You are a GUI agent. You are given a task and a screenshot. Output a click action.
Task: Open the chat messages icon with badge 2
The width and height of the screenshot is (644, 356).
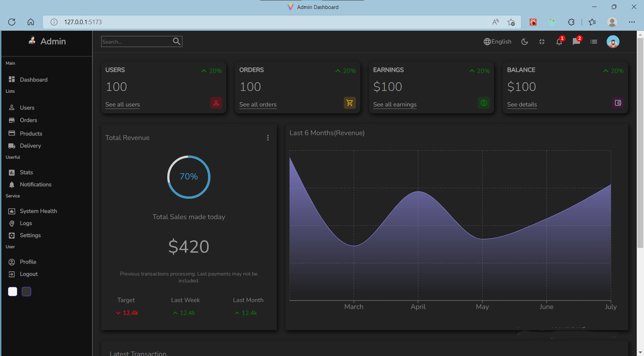pyautogui.click(x=576, y=41)
